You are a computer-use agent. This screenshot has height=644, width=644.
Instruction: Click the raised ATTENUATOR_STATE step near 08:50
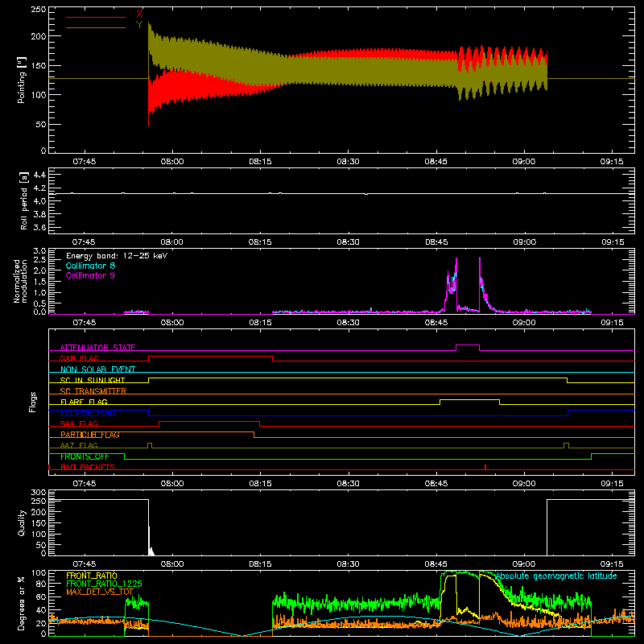click(468, 345)
